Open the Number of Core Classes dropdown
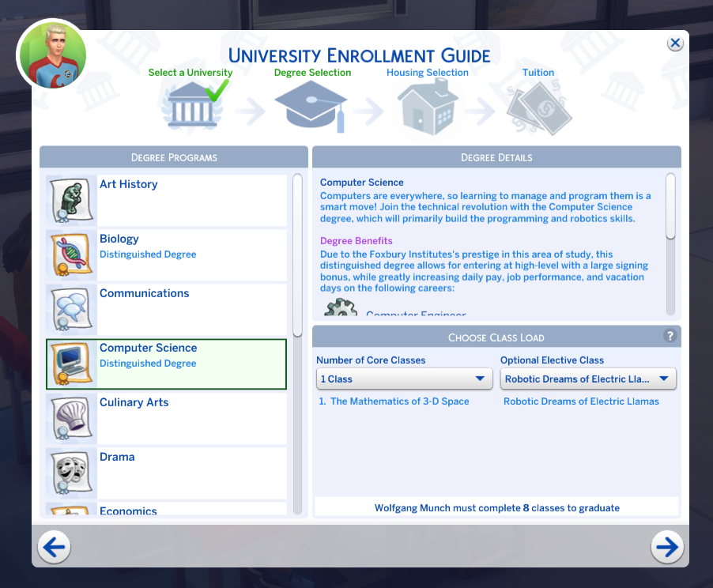The image size is (713, 588). tap(404, 379)
